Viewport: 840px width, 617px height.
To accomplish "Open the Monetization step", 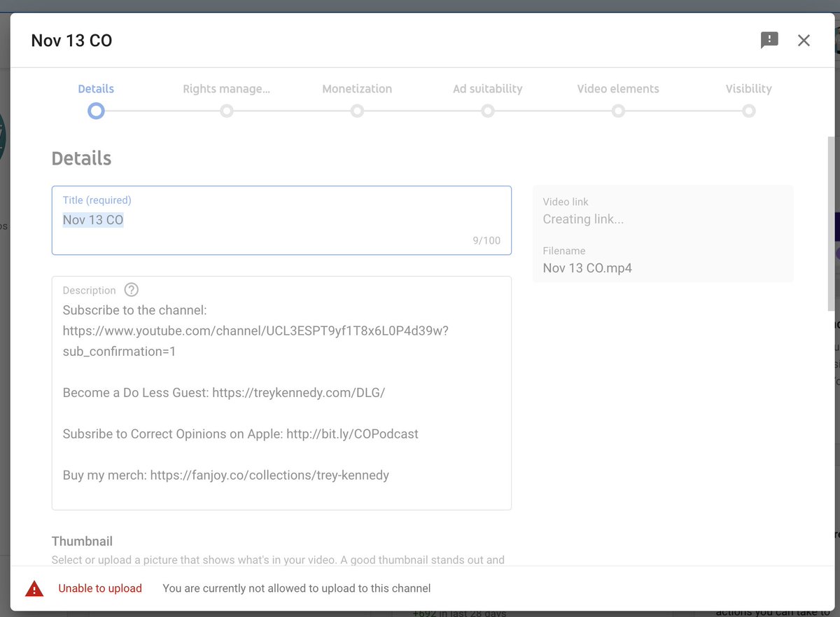I will point(357,89).
